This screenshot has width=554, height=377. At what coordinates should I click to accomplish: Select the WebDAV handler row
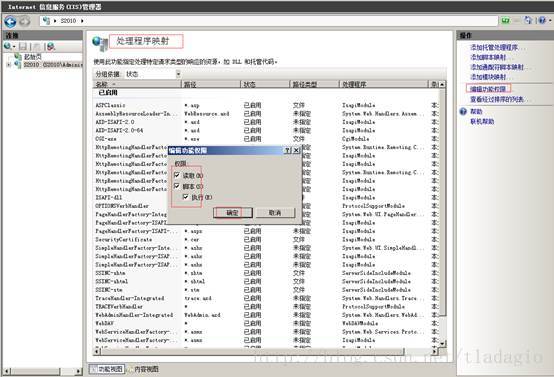267,323
